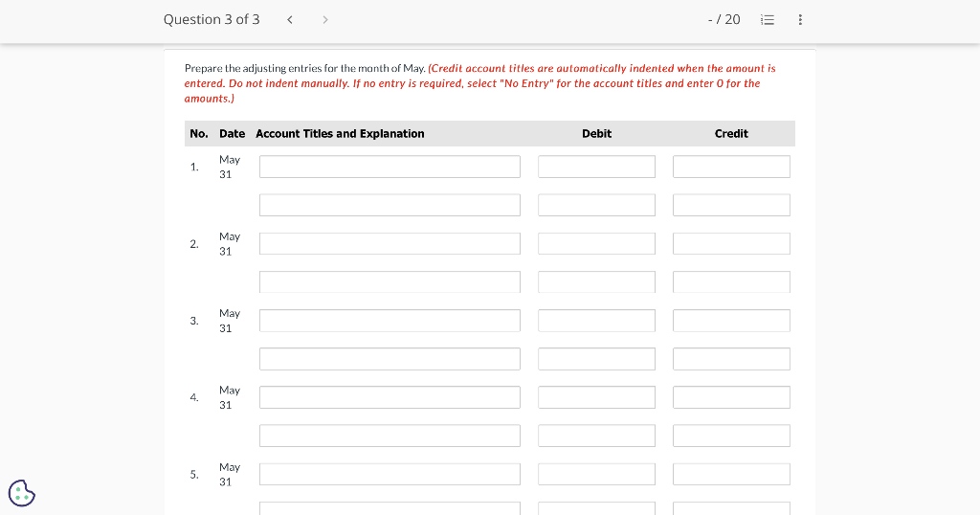Select entry 3 second account title field
The height and width of the screenshot is (515, 980).
tap(390, 359)
